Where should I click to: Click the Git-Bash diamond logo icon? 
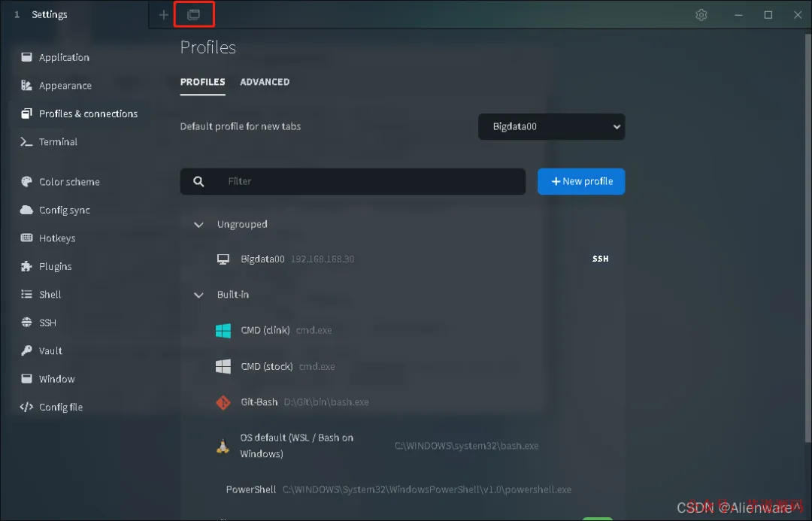point(223,402)
